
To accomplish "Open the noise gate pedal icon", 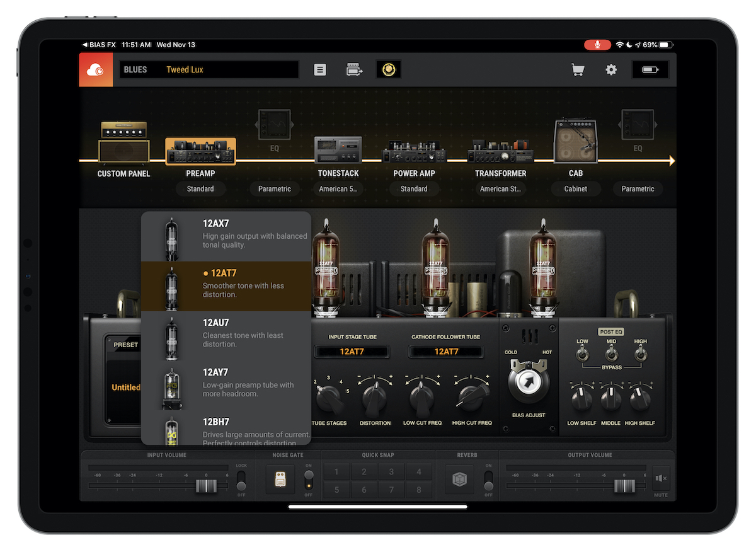I will 280,481.
